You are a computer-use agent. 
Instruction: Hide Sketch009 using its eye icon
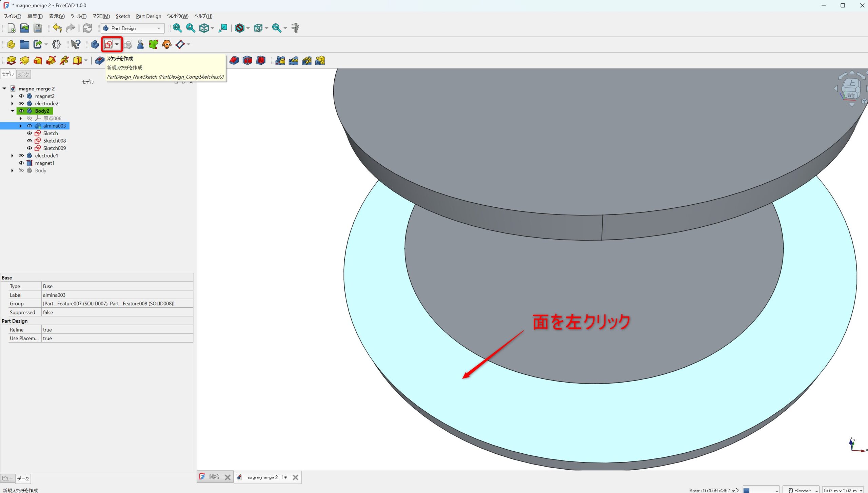pyautogui.click(x=29, y=148)
